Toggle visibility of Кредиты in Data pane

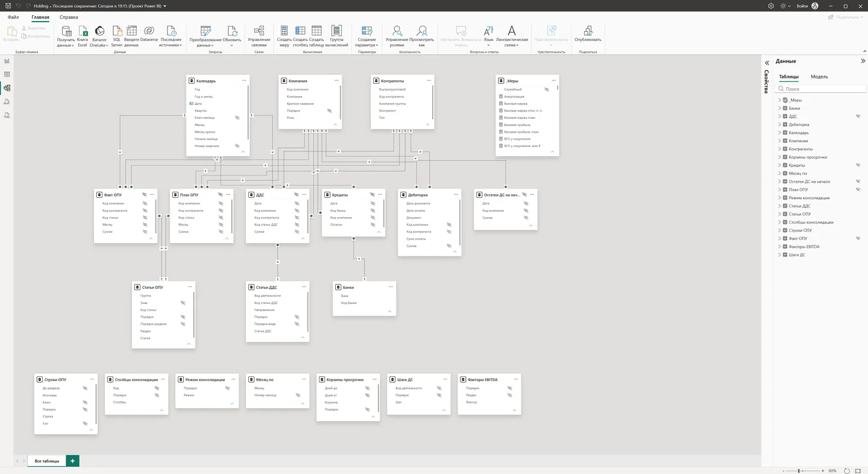coord(858,165)
